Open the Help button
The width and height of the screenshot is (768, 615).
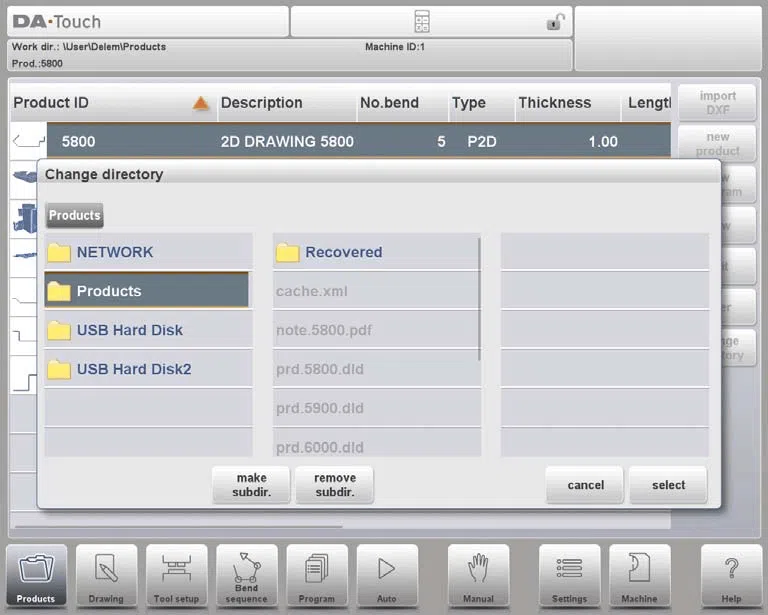coord(731,576)
